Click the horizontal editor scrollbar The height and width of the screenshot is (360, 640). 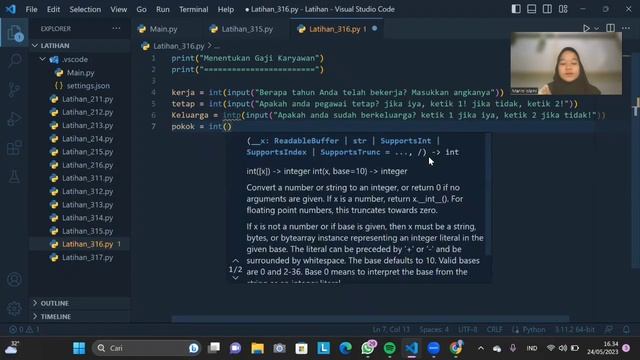[370, 319]
